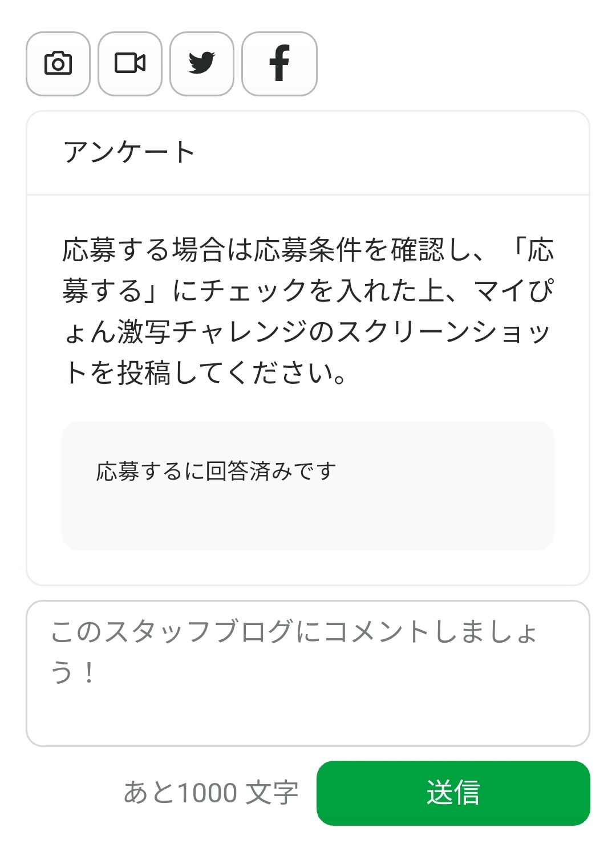Click the アンケート title text
Viewport: 616px width, 844px height.
(129, 153)
